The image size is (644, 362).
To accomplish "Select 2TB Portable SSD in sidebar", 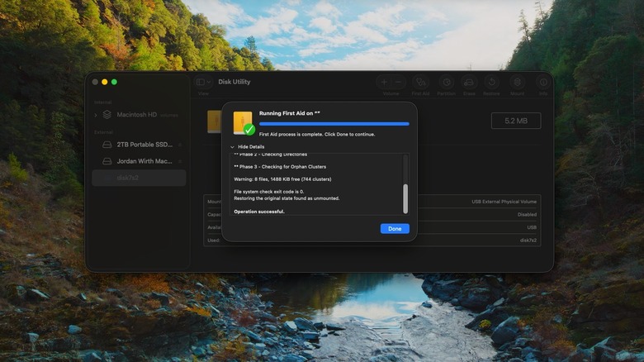I will (139, 145).
